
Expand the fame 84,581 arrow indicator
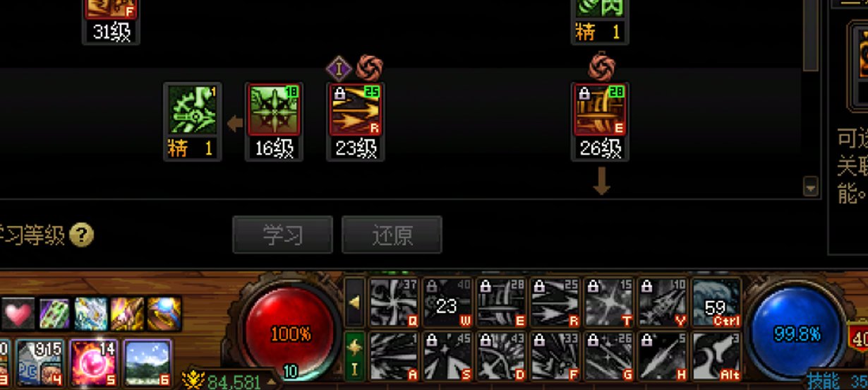(x=270, y=383)
